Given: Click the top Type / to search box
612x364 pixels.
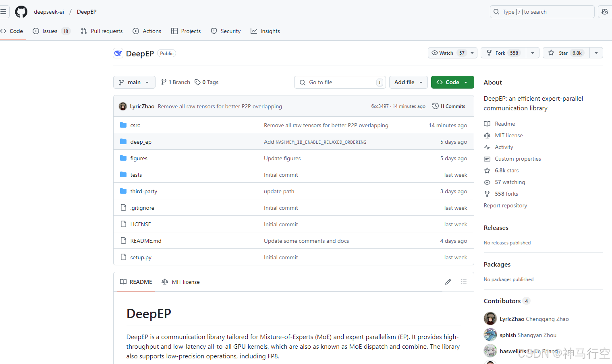Looking at the screenshot, I should tap(542, 12).
